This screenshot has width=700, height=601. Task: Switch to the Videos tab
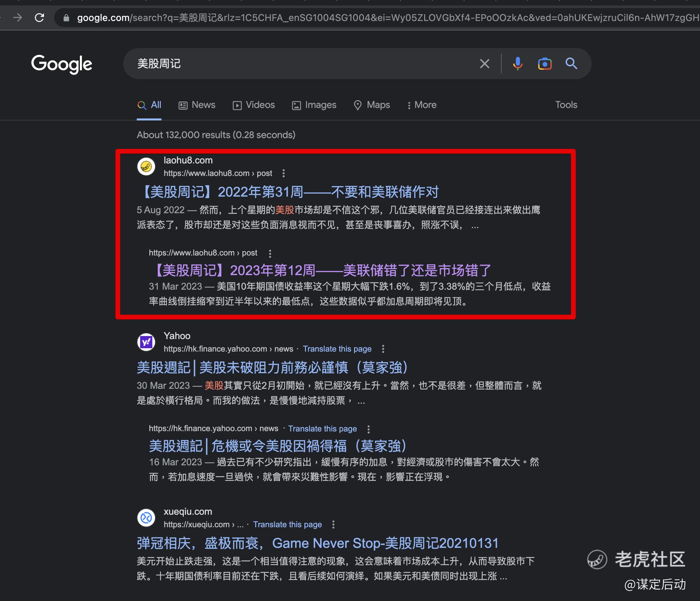coord(254,105)
